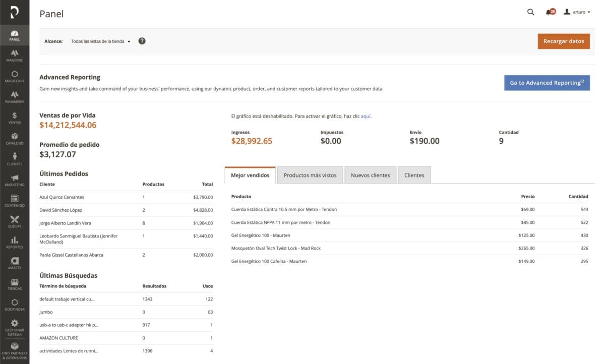
Task: Select the Clientes tab
Action: click(414, 174)
